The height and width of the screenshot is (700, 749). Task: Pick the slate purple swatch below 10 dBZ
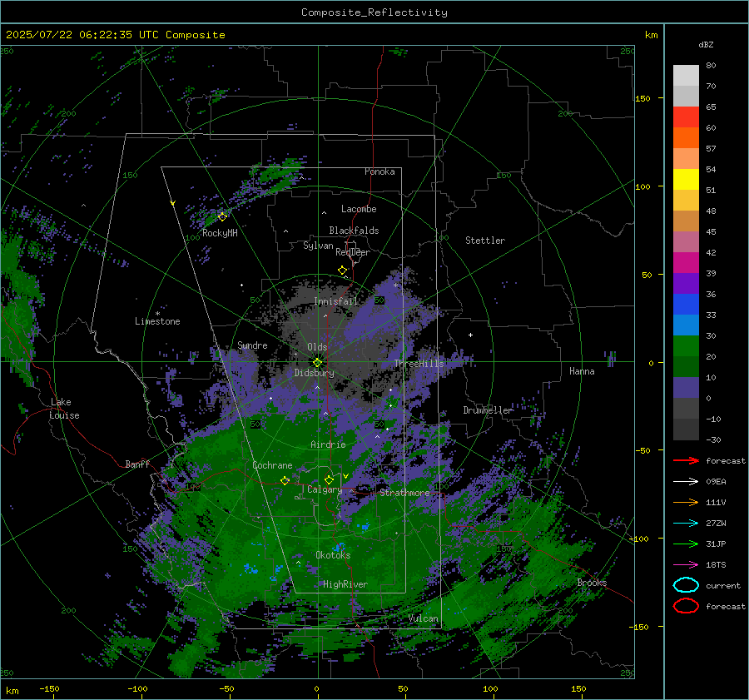click(x=686, y=388)
